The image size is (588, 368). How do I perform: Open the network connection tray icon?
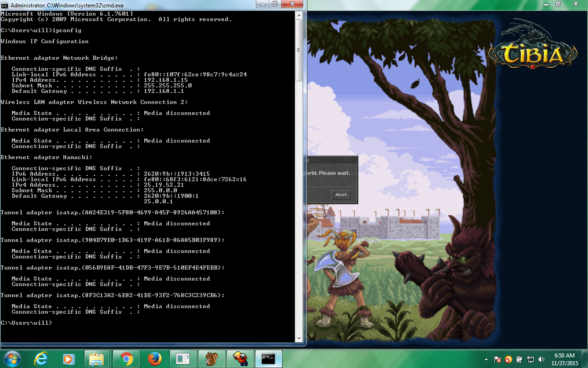click(530, 359)
